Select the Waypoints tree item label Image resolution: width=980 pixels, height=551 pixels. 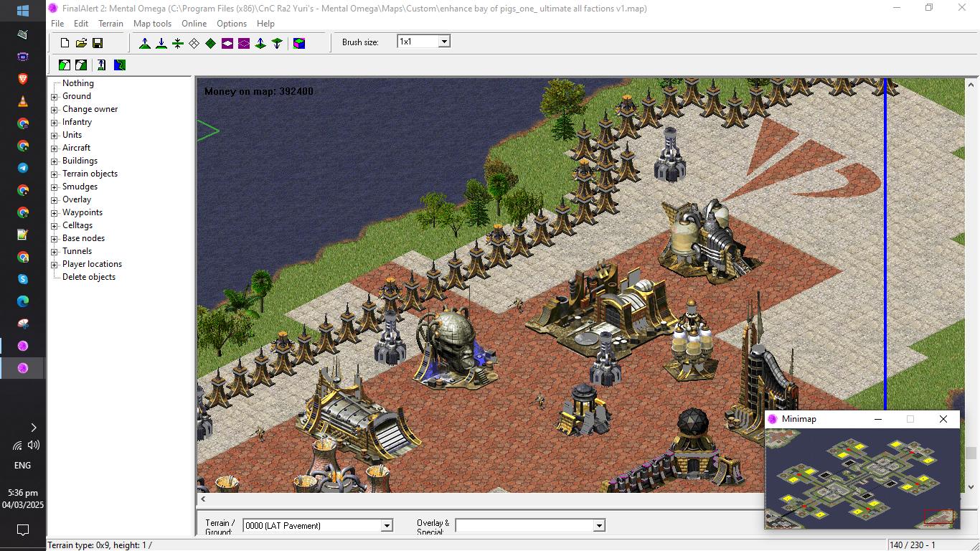coord(83,212)
